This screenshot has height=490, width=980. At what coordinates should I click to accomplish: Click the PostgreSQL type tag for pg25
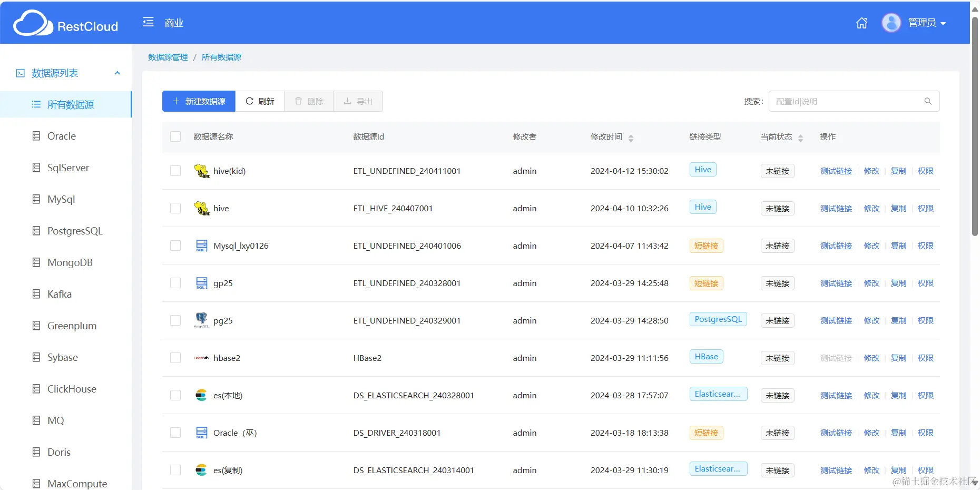pos(718,319)
